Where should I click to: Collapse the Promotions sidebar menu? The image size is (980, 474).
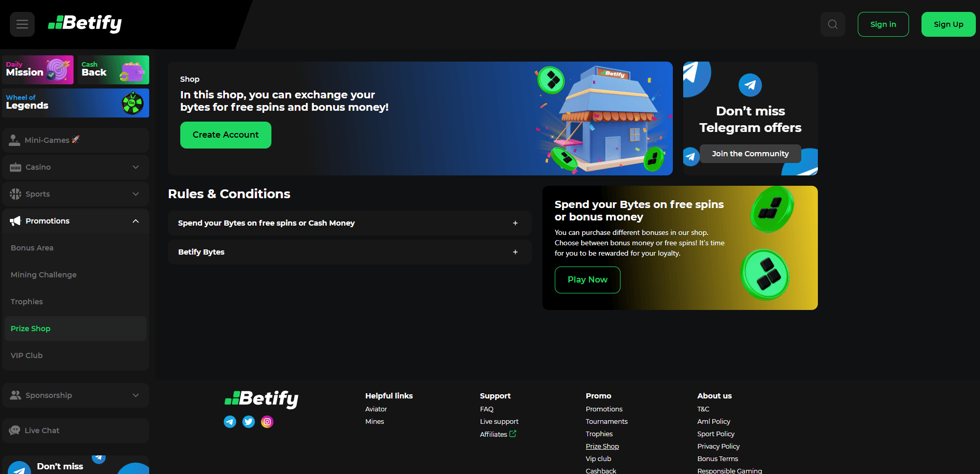point(135,221)
